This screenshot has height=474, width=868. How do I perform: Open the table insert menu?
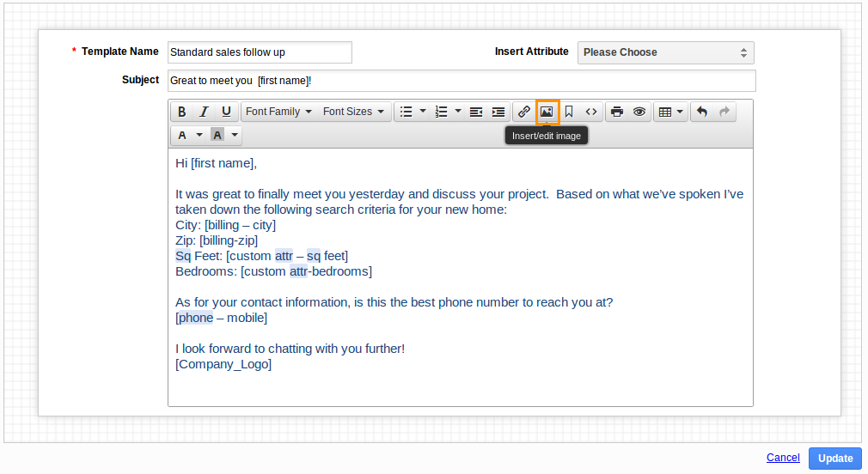(x=671, y=112)
